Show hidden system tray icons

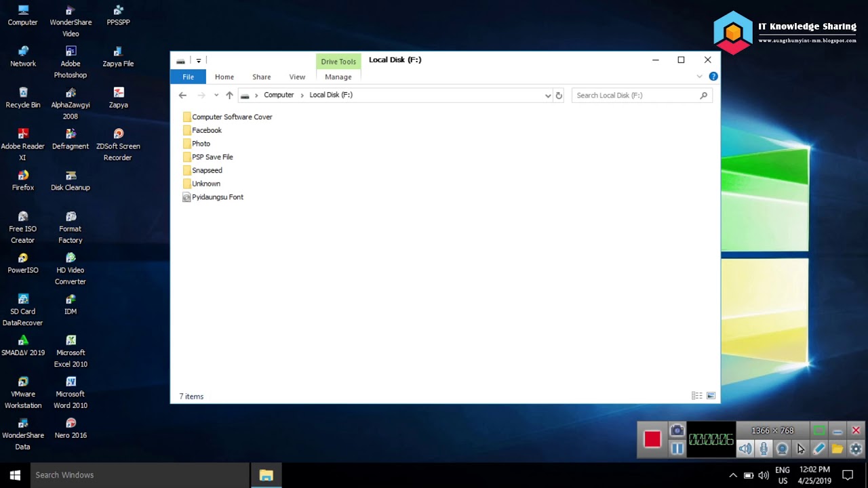pyautogui.click(x=733, y=475)
